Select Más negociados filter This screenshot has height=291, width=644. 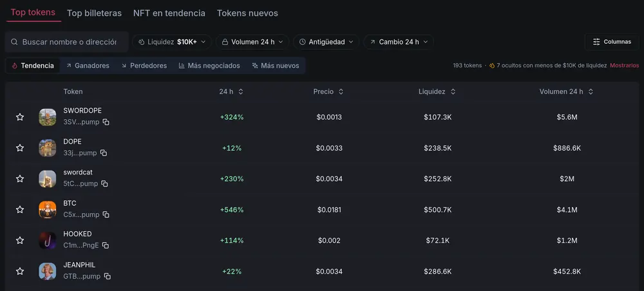click(x=209, y=66)
